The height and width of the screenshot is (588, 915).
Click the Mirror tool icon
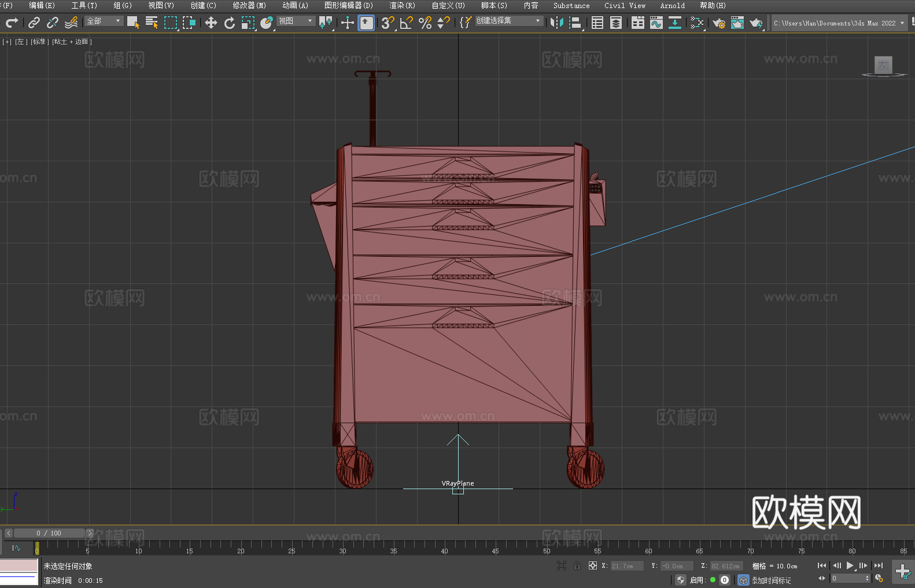click(x=557, y=23)
